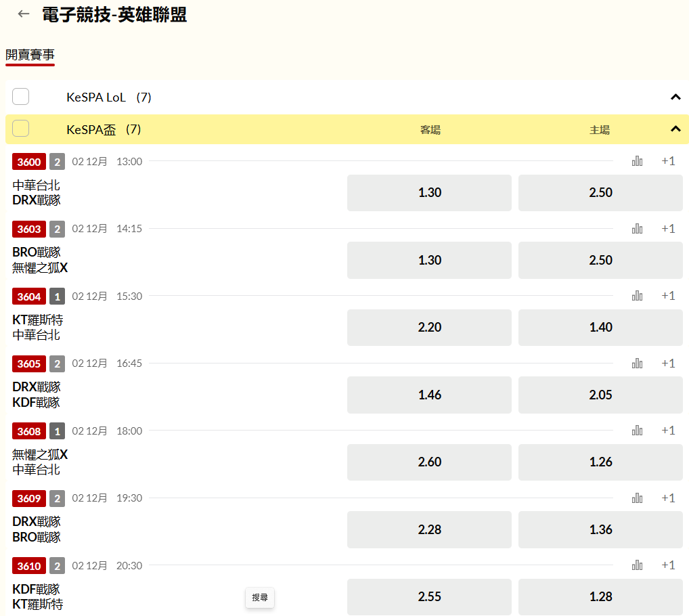Image resolution: width=689 pixels, height=616 pixels.
Task: Pick home odds 1.28 in match 3610
Action: (600, 596)
